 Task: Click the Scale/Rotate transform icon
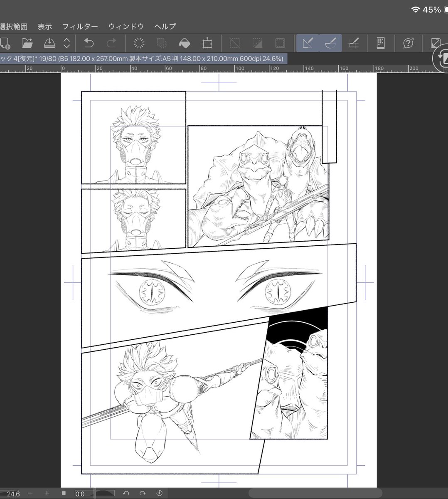click(207, 43)
